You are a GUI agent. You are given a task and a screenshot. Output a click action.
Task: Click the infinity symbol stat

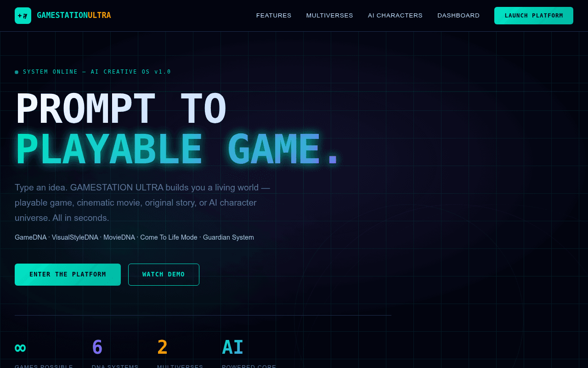click(20, 348)
